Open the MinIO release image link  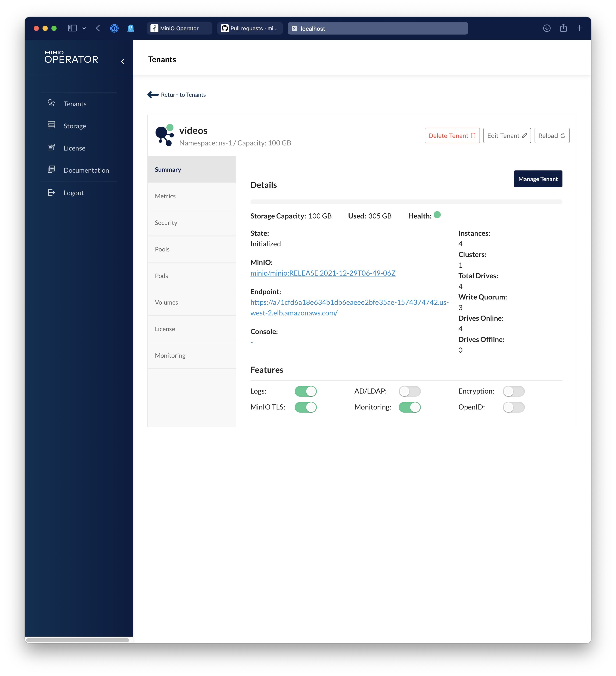pos(323,273)
